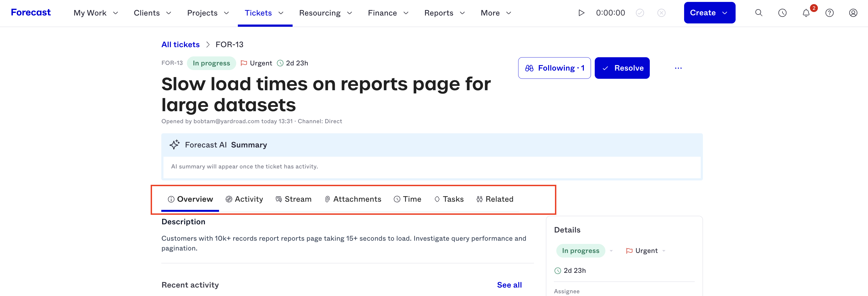Open the user profile icon
Viewport: 868px width, 296px height.
coord(853,13)
